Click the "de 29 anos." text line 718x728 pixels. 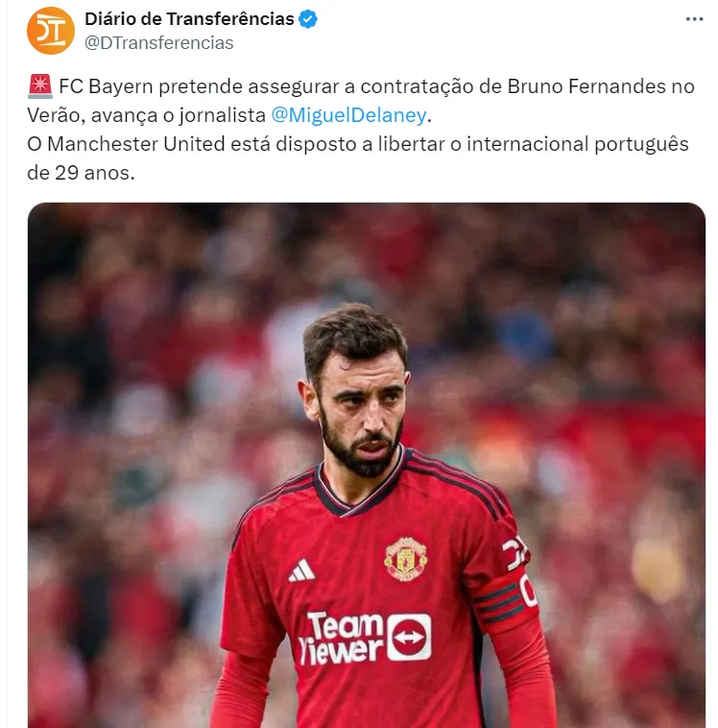click(x=81, y=173)
